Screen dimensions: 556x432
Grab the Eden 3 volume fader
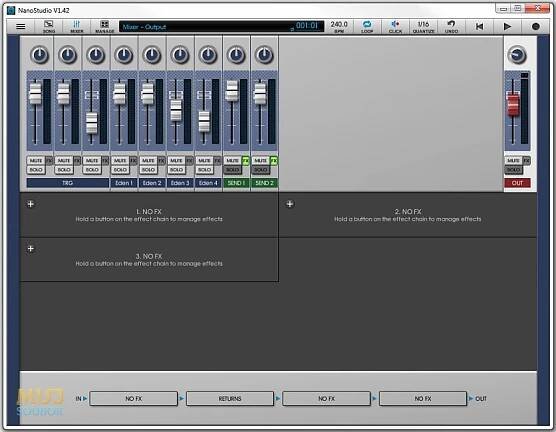pos(176,111)
